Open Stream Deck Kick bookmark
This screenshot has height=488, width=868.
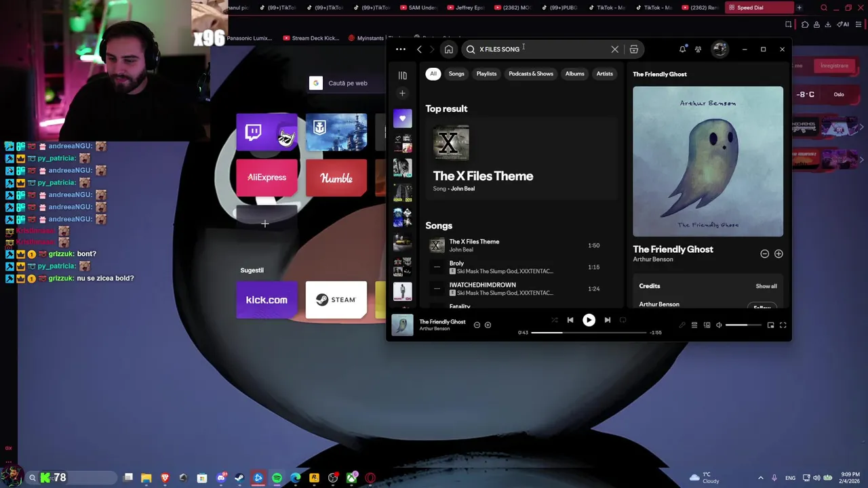click(311, 38)
